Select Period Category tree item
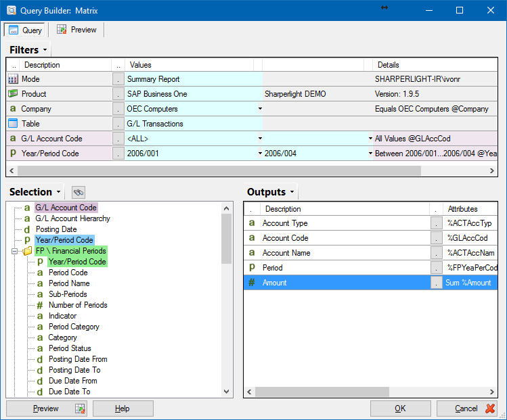The height and width of the screenshot is (420, 507). (x=74, y=327)
